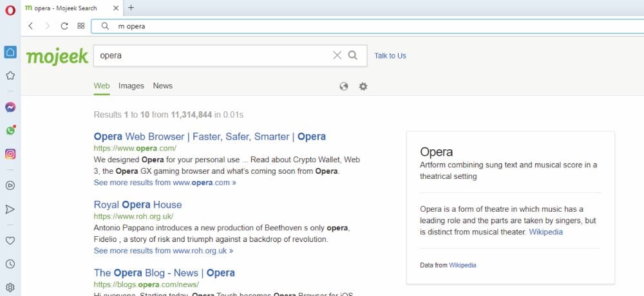Click the https://www.opera.com/ URL text
This screenshot has width=644, height=296.
(135, 148)
